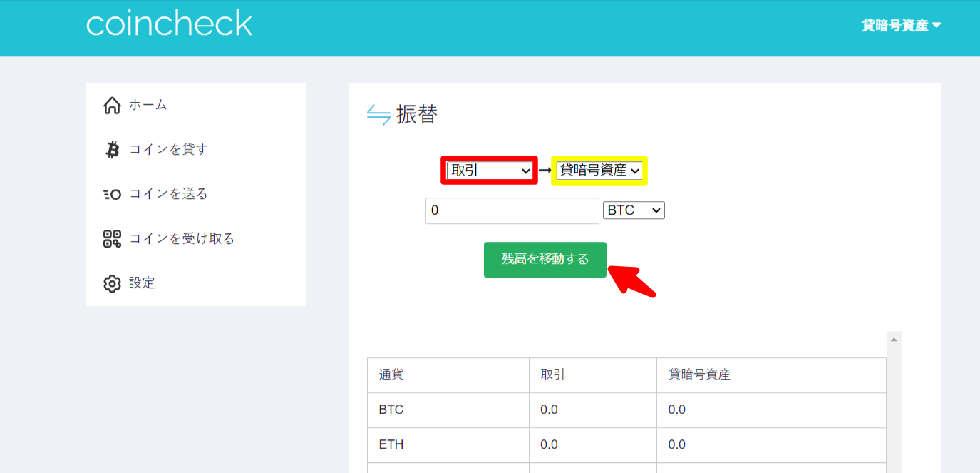The width and height of the screenshot is (980, 473).
Task: Click the transfer arrows icon beside 振替
Action: point(380,113)
